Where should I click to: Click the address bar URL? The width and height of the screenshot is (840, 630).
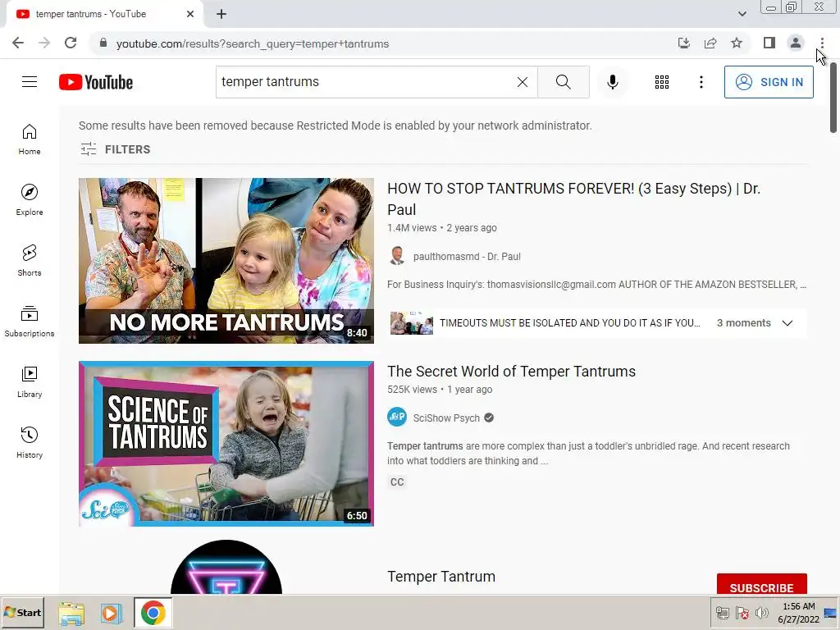(253, 43)
